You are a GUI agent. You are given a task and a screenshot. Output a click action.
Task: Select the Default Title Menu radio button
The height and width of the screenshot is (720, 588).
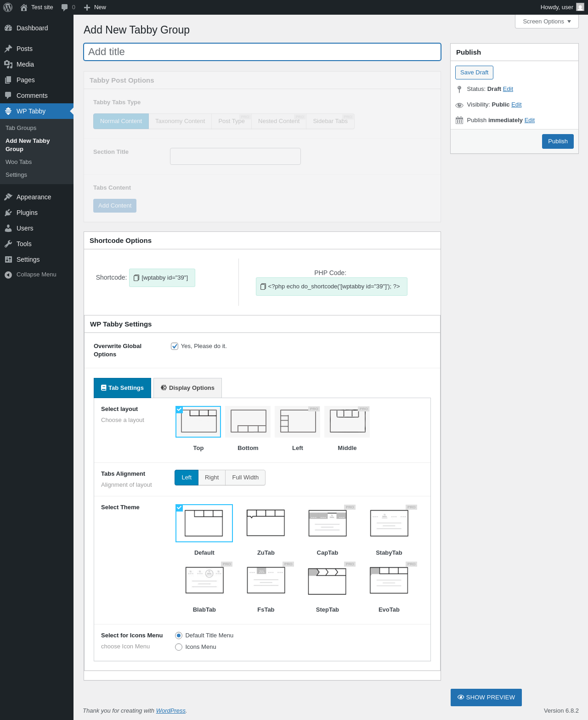point(179,636)
